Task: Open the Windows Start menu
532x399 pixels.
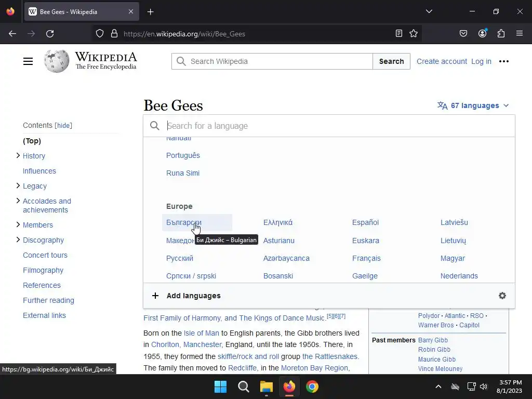Action: (220, 387)
